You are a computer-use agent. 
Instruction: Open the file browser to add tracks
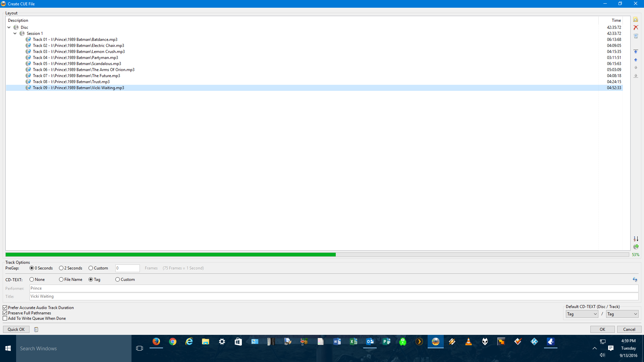pos(636,19)
